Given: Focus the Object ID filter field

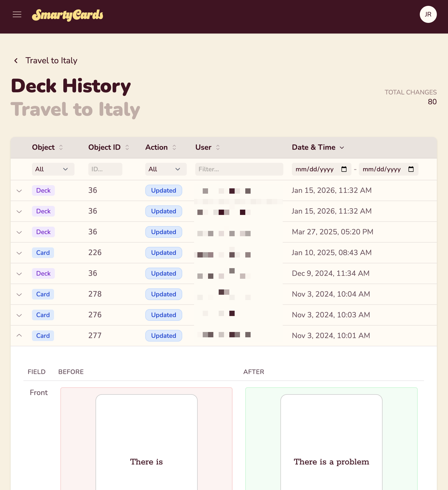Looking at the screenshot, I should tap(105, 169).
